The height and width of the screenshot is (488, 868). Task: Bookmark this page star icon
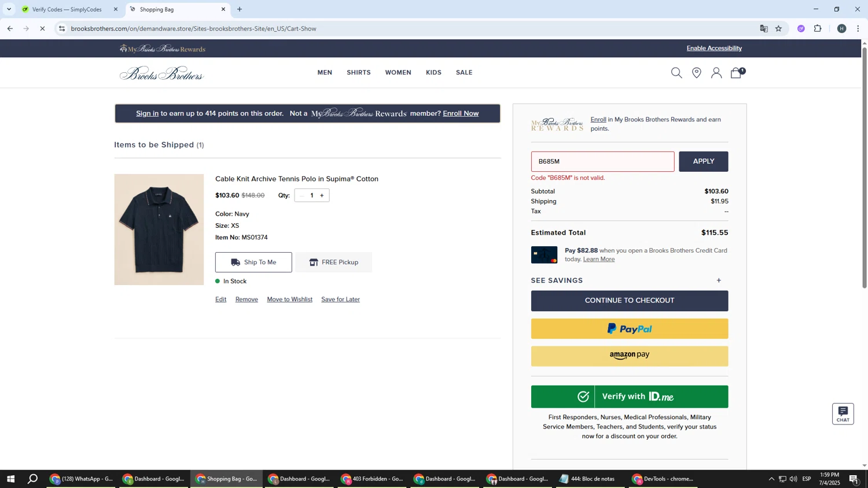pos(779,28)
